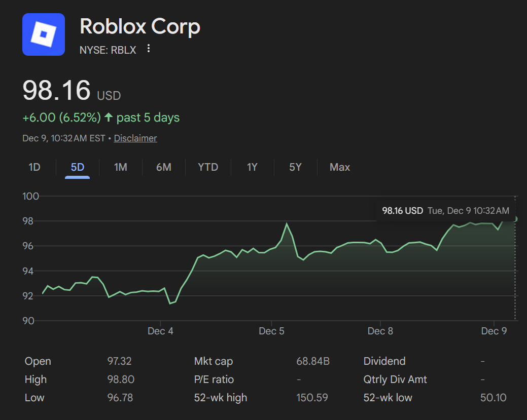Click the 52-wk low value 50.10
Viewport: 527px width, 420px height.
(493, 398)
